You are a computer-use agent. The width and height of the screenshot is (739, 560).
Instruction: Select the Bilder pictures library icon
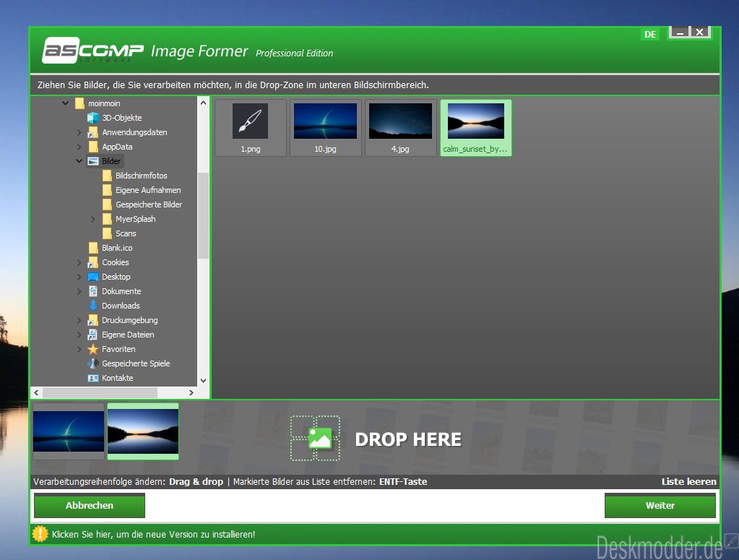coord(93,161)
